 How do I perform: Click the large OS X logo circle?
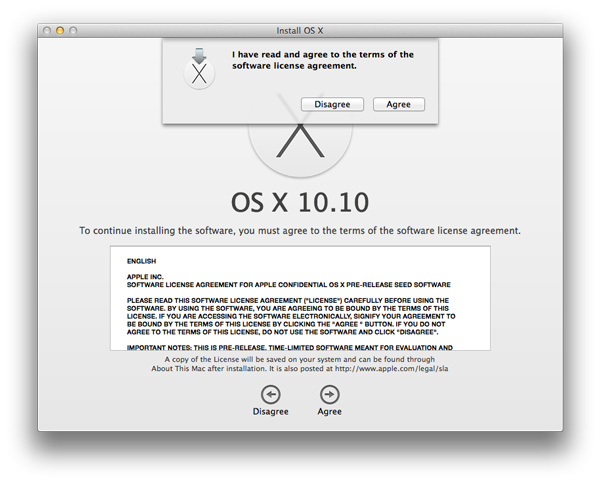300,149
